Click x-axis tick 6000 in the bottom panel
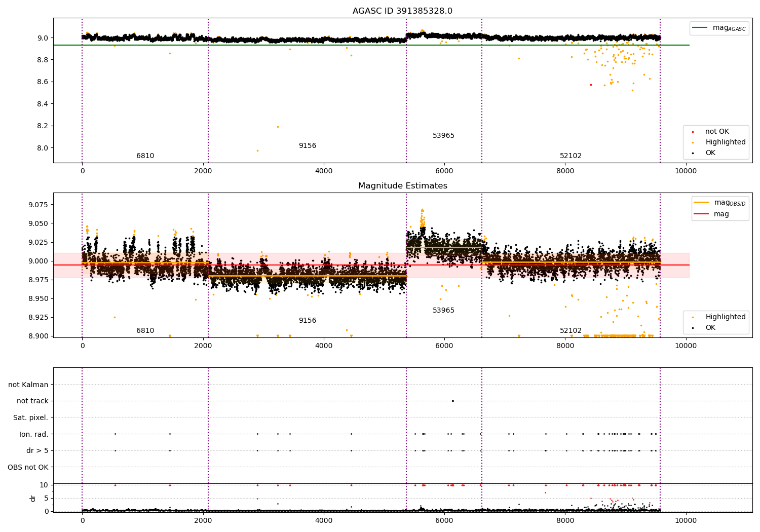The height and width of the screenshot is (532, 760). 444,521
